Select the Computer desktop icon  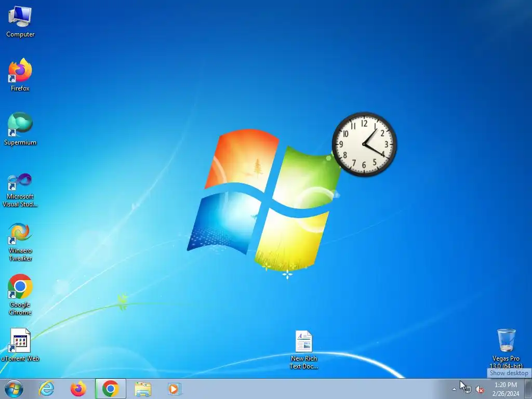[20, 21]
